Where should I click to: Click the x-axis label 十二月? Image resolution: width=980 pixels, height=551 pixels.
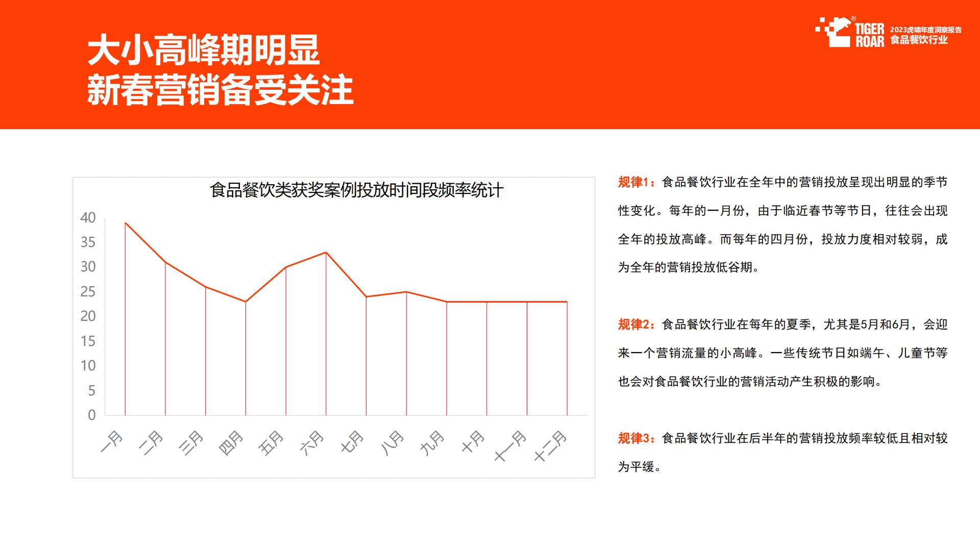pos(551,446)
